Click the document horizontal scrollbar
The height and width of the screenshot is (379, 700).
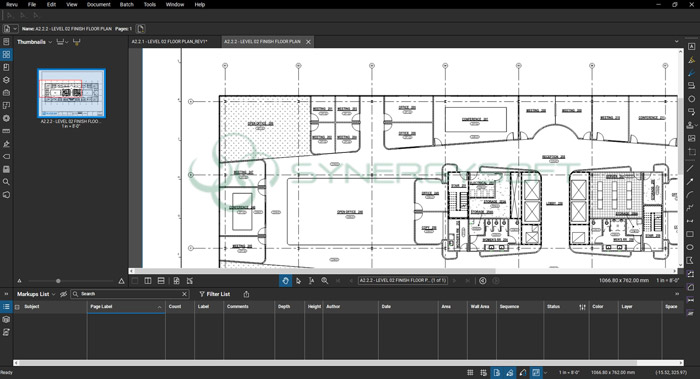point(315,271)
